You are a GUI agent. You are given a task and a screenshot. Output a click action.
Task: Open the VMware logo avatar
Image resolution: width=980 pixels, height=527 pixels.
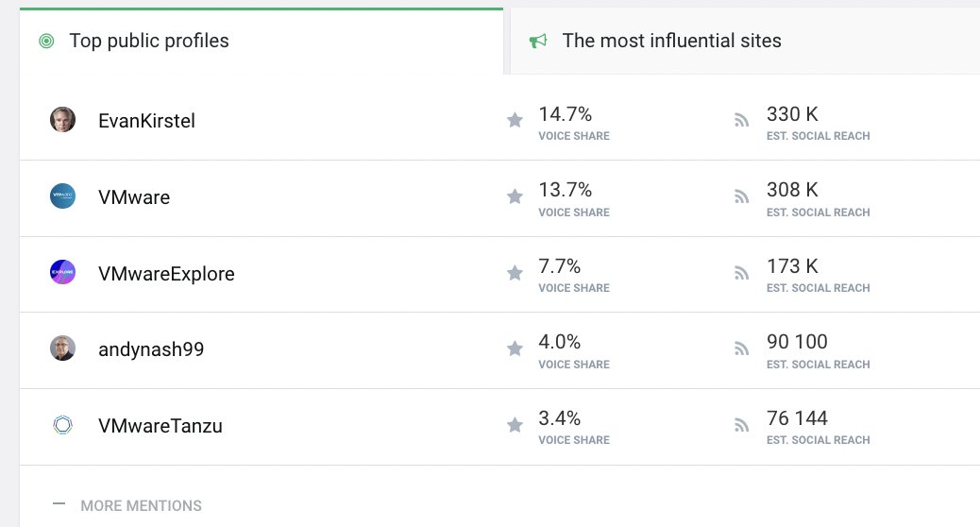pos(62,196)
